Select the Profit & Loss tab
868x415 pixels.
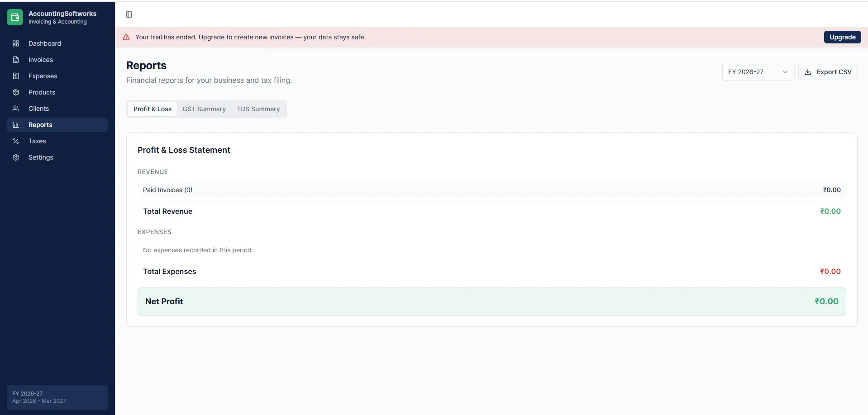click(153, 109)
